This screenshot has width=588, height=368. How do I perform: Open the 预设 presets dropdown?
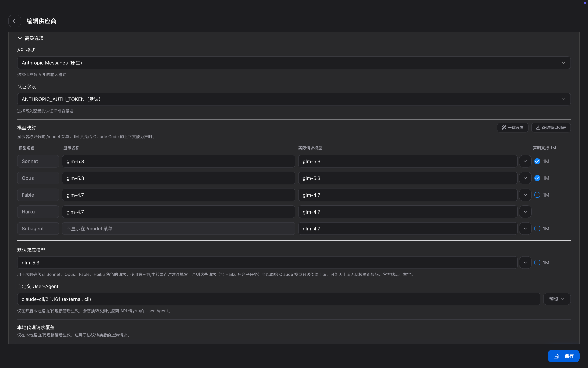click(557, 299)
